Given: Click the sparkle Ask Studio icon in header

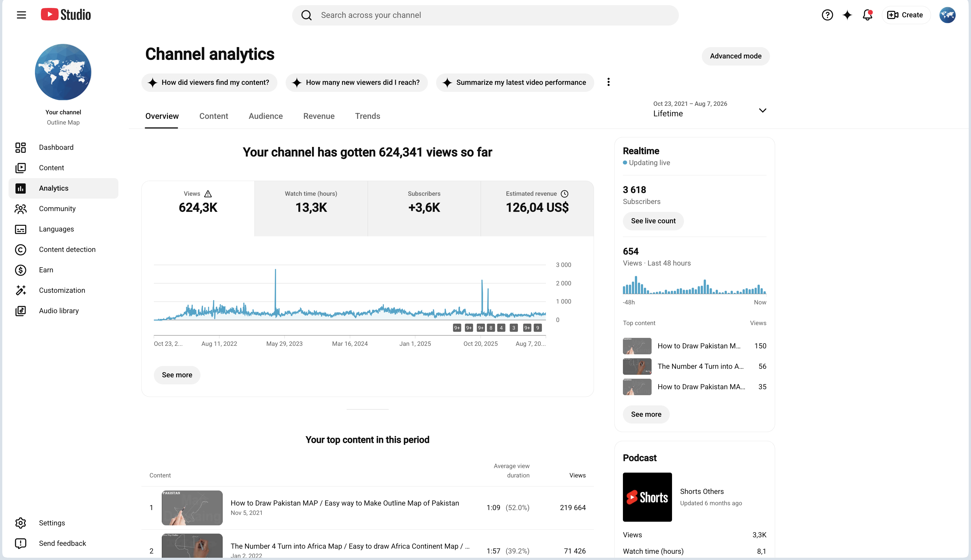Looking at the screenshot, I should pos(847,15).
